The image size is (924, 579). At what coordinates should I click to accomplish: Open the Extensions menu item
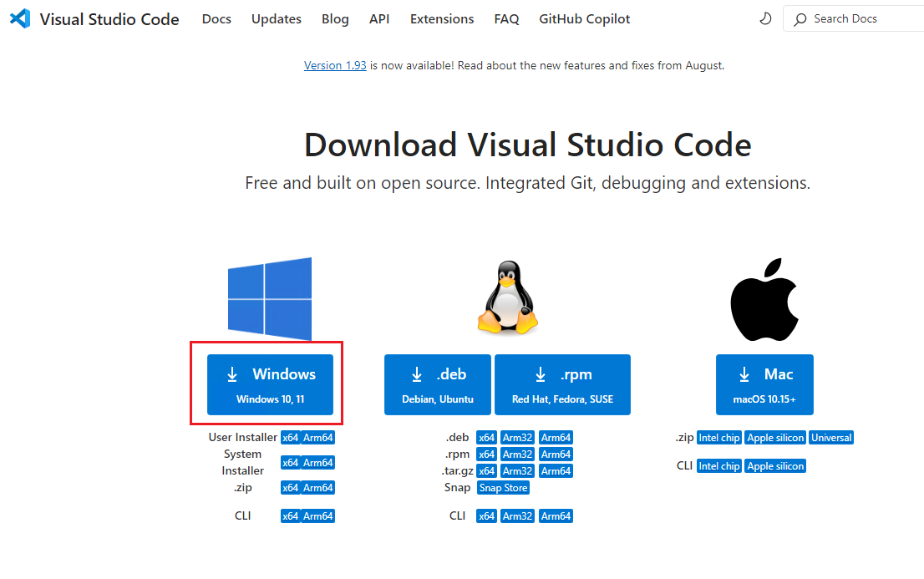pos(441,18)
